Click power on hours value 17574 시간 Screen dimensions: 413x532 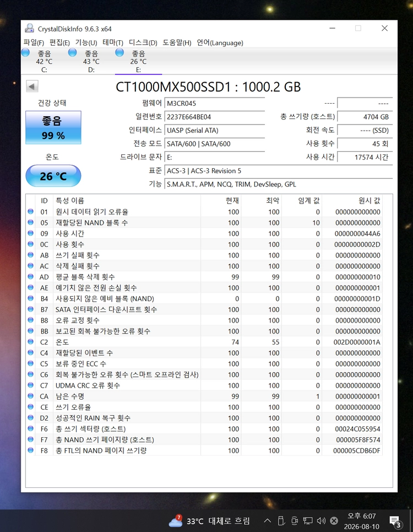365,157
